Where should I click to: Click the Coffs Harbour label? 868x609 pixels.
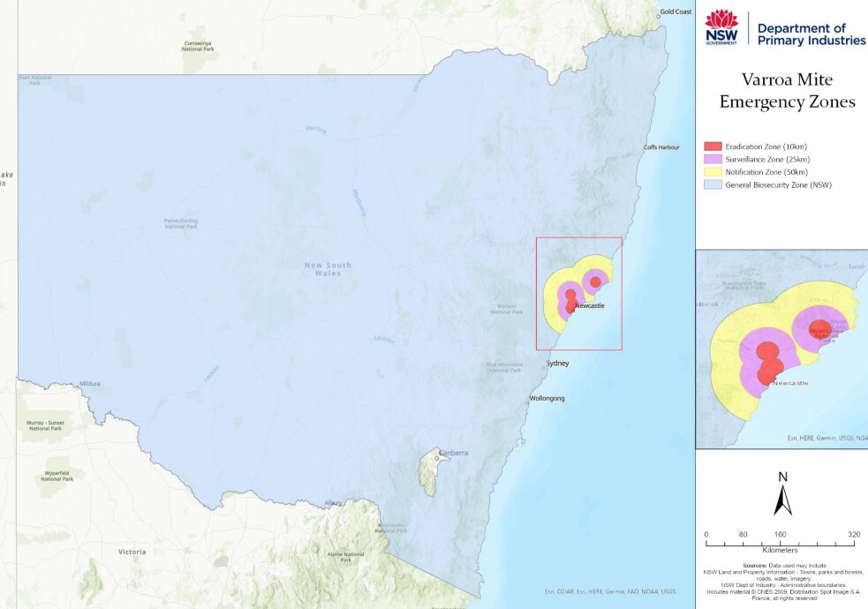tap(661, 147)
